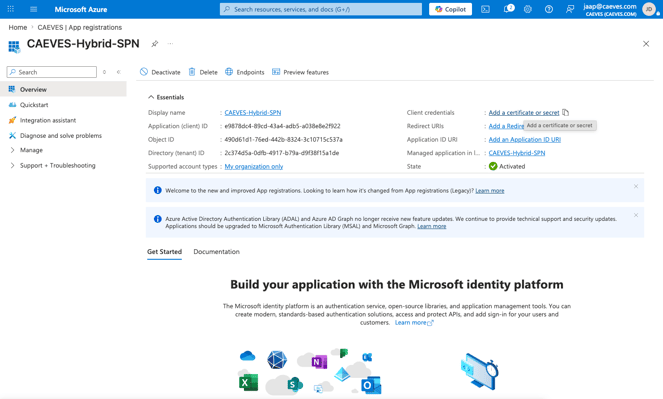Open the Azure portal waffle menu icon
This screenshot has width=663, height=399.
11,9
